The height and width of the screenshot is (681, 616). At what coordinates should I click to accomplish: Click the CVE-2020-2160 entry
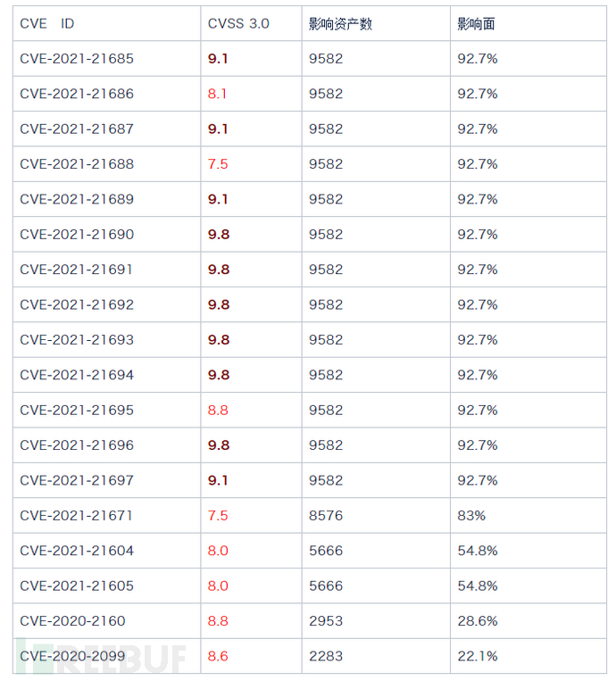point(72,621)
